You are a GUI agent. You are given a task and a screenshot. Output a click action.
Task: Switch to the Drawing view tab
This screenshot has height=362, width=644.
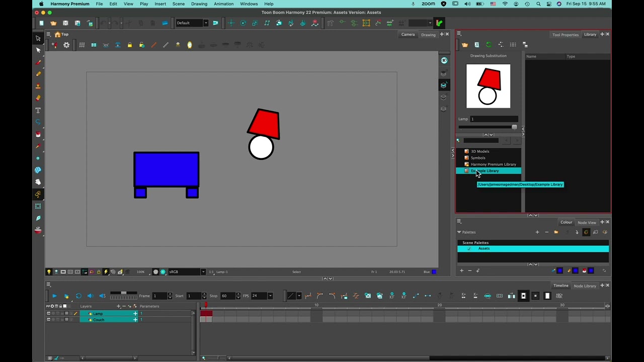[x=428, y=35]
